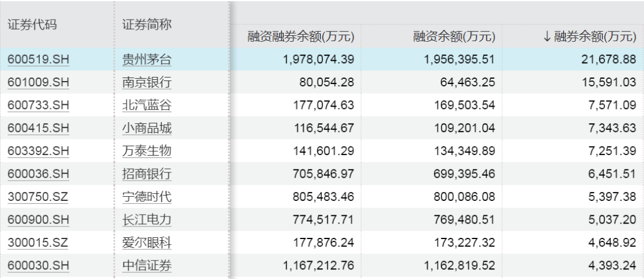This screenshot has height=279, width=644.
Task: Open stock code link 600036.SH
Action: pyautogui.click(x=38, y=174)
